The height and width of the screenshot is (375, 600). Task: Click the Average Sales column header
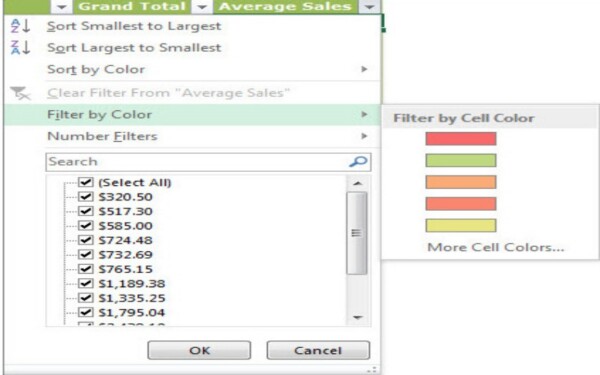[x=285, y=7]
